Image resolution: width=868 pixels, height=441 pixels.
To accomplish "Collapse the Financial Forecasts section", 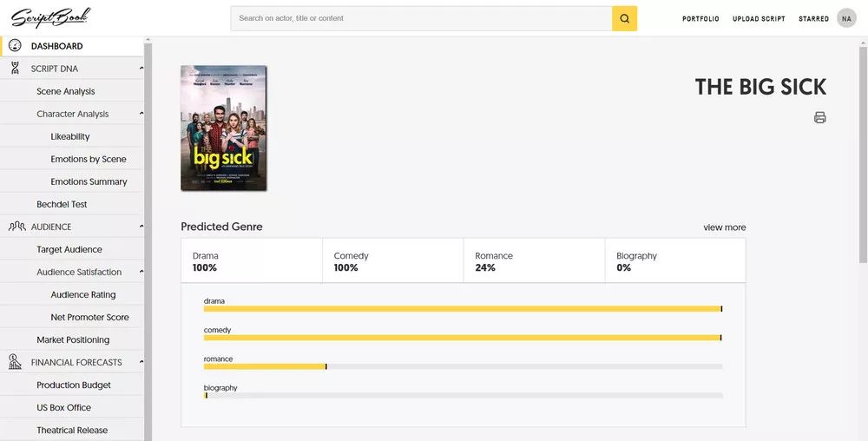I will pos(141,362).
